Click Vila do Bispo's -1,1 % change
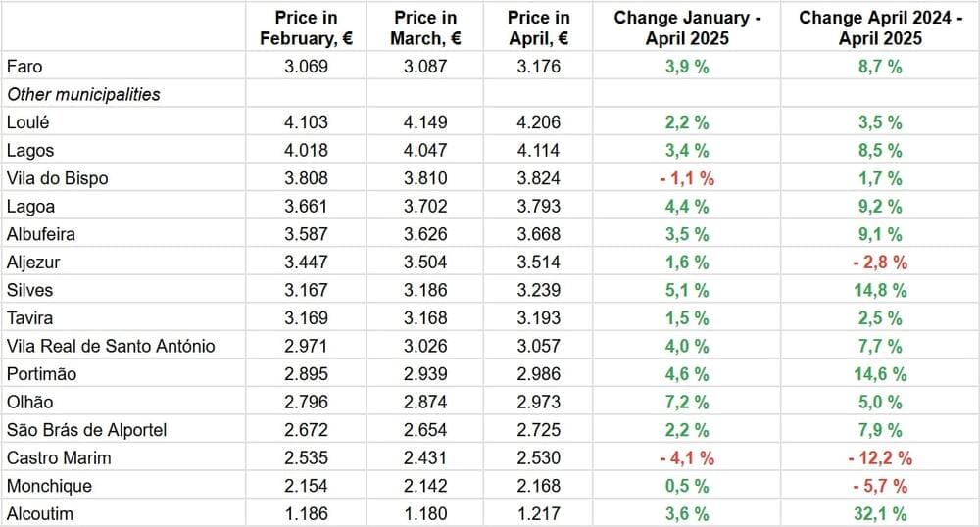This screenshot has height=527, width=980. tap(686, 178)
